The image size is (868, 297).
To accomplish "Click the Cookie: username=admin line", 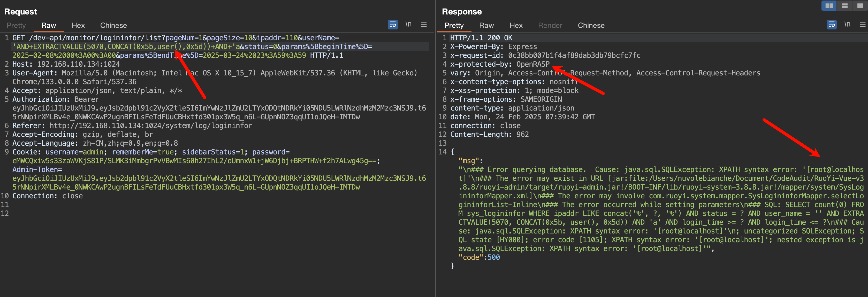I will click(151, 152).
